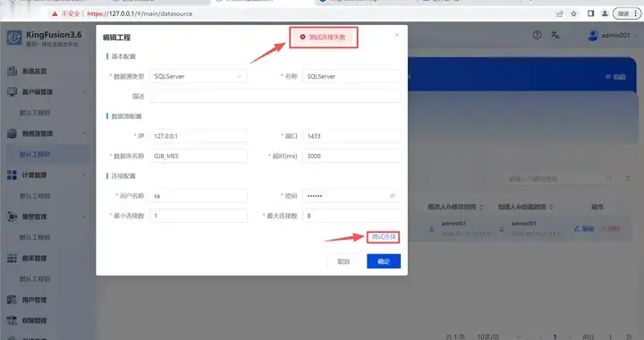This screenshot has width=644, height=340.
Task: Collapse the 数据源管理 menu chevron
Action: 84,133
